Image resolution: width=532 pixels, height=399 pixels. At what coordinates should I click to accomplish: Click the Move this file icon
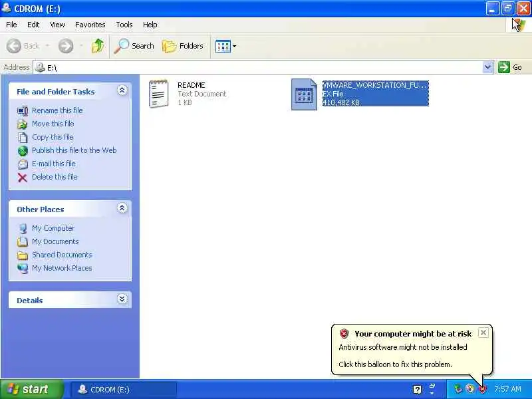point(23,124)
